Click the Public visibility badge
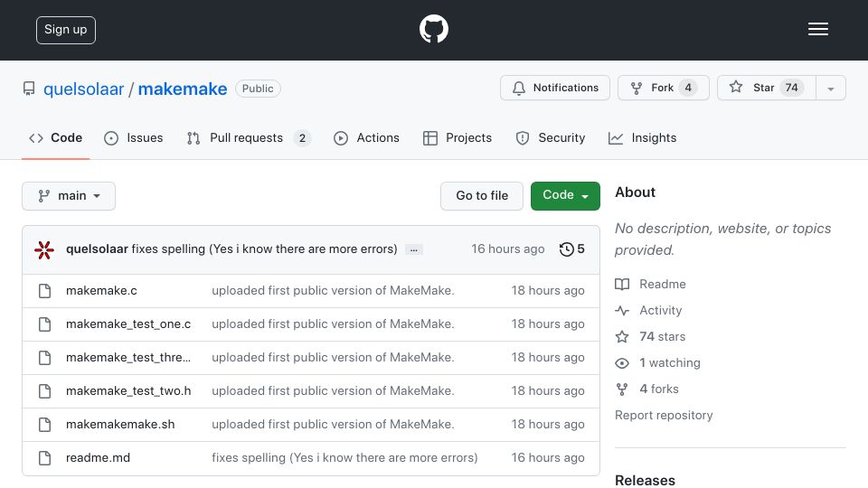Image resolution: width=868 pixels, height=488 pixels. [x=258, y=89]
